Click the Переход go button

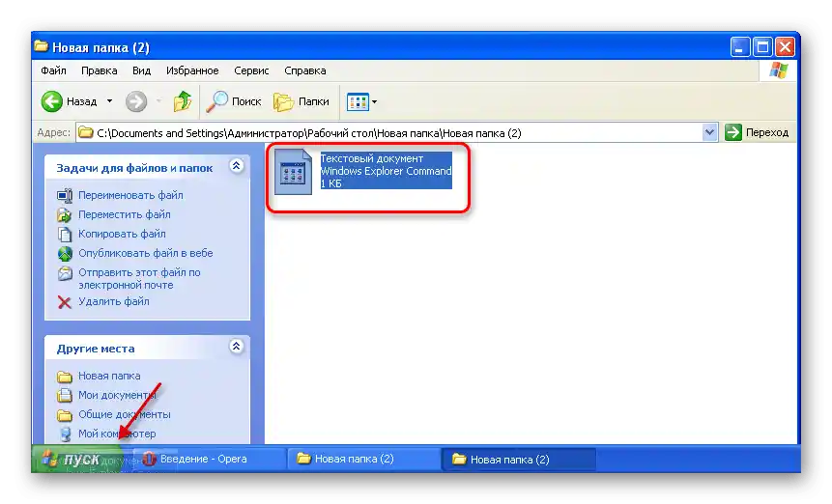point(758,132)
